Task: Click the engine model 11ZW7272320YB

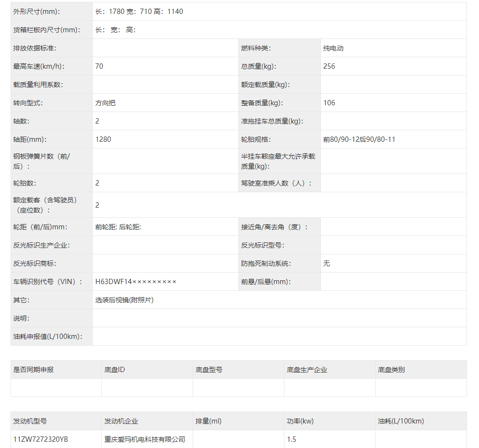Action: pyautogui.click(x=41, y=439)
